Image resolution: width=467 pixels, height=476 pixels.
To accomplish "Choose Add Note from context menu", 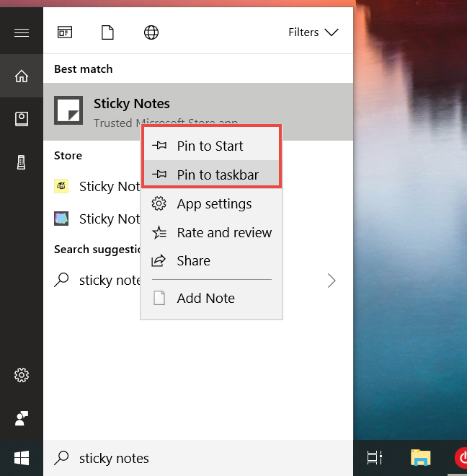I will [211, 298].
